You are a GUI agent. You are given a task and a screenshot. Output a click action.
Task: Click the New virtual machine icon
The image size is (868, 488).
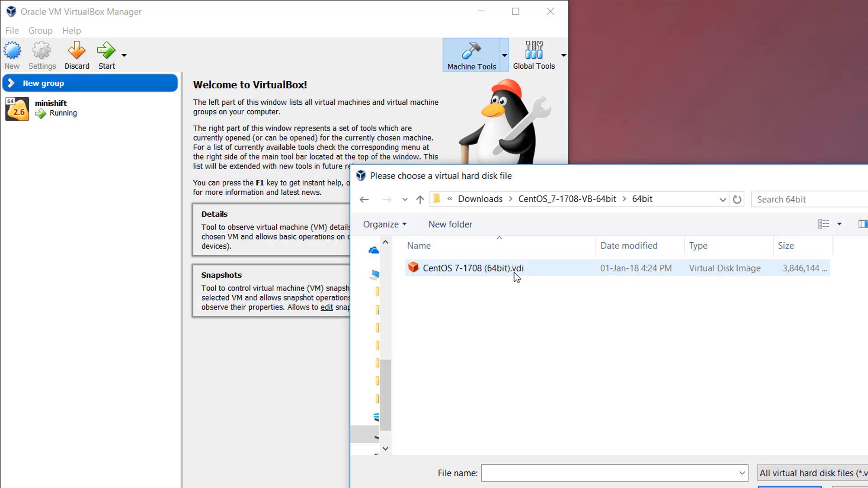tap(12, 51)
